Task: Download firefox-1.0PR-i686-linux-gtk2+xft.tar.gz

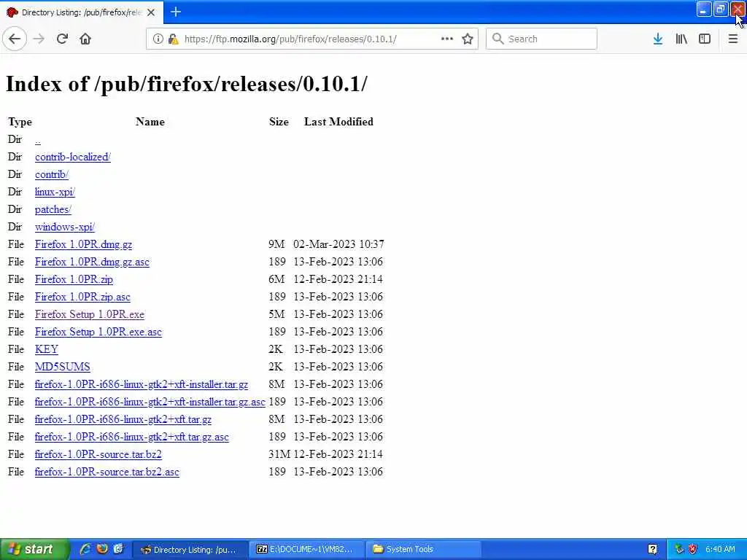Action: coord(123,419)
